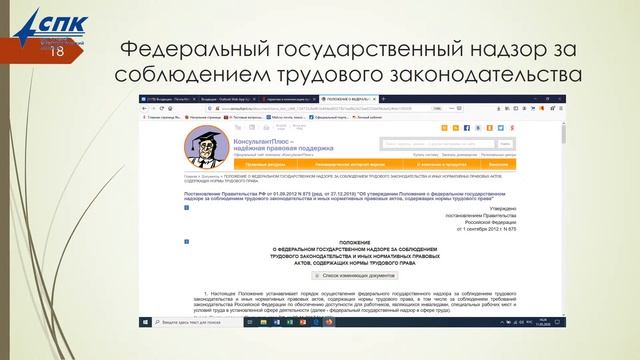640x360 pixels.
Task: Click the ConsultantPlus professor logo
Action: click(x=207, y=147)
